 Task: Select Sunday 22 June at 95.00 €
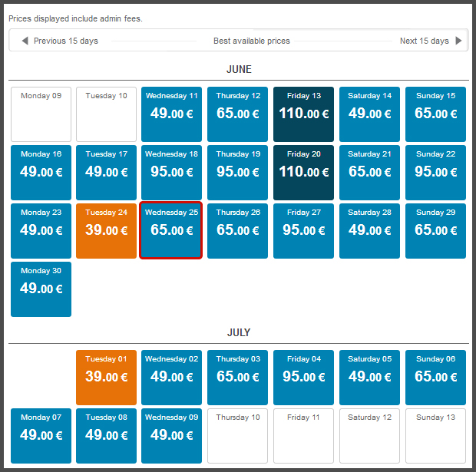pos(435,173)
